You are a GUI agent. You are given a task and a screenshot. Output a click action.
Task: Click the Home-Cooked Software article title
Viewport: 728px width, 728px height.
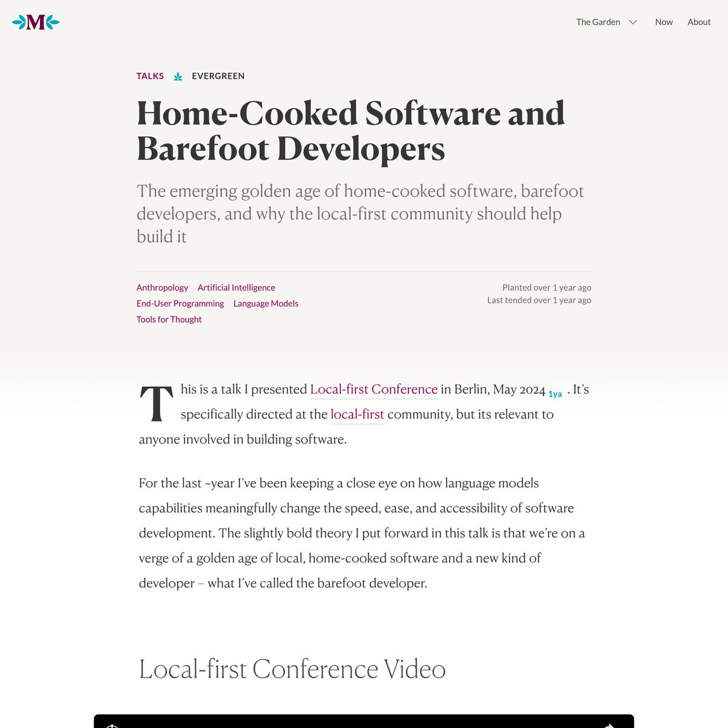pyautogui.click(x=351, y=130)
